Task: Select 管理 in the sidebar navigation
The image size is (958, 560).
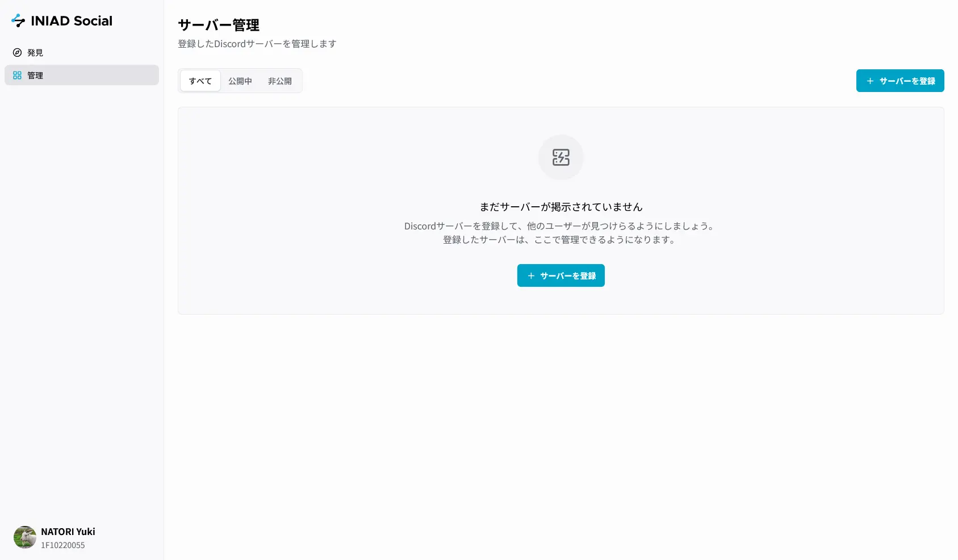Action: coord(35,75)
